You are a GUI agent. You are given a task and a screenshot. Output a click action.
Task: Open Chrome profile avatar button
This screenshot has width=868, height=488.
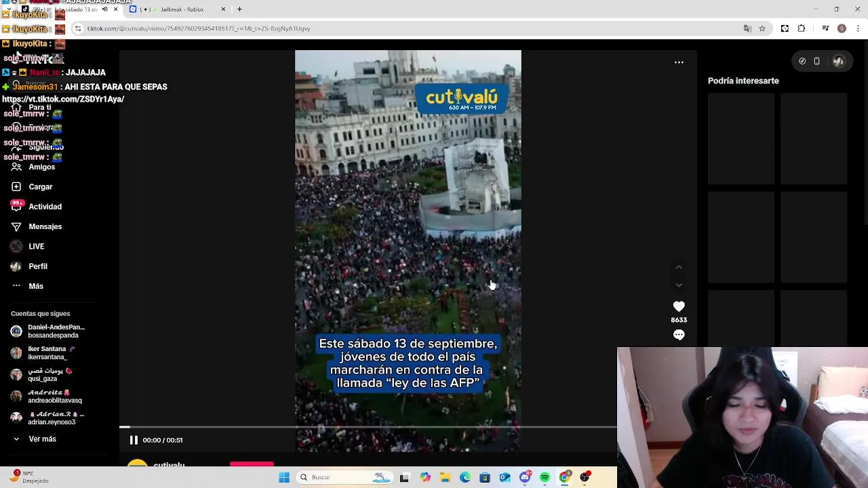[842, 28]
